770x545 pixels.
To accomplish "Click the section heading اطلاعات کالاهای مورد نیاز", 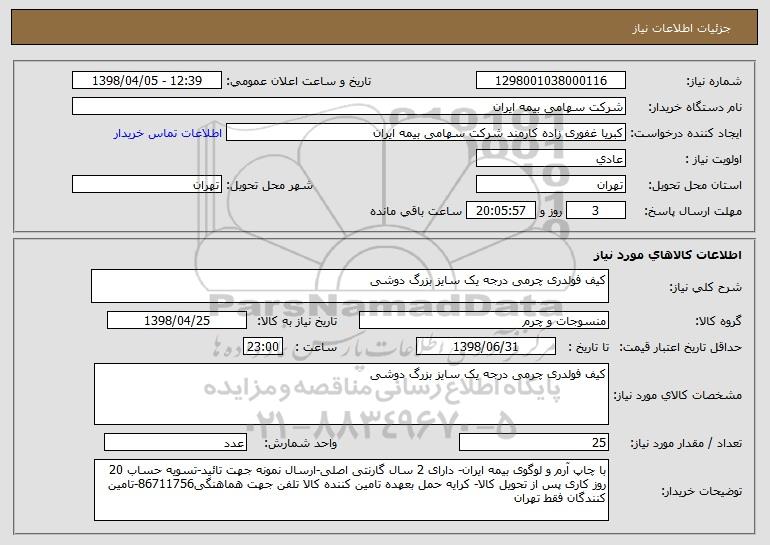I will tap(667, 255).
